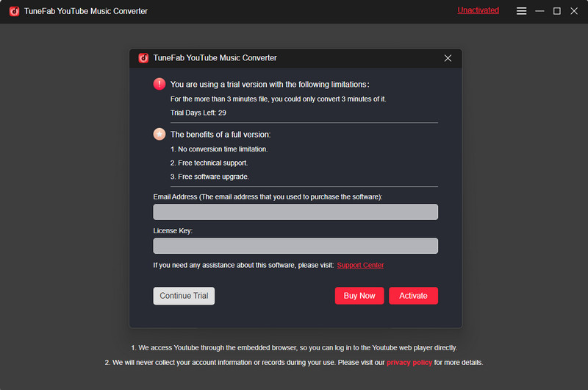
Task: Click 'The benefits of a full version' heading
Action: tap(220, 135)
